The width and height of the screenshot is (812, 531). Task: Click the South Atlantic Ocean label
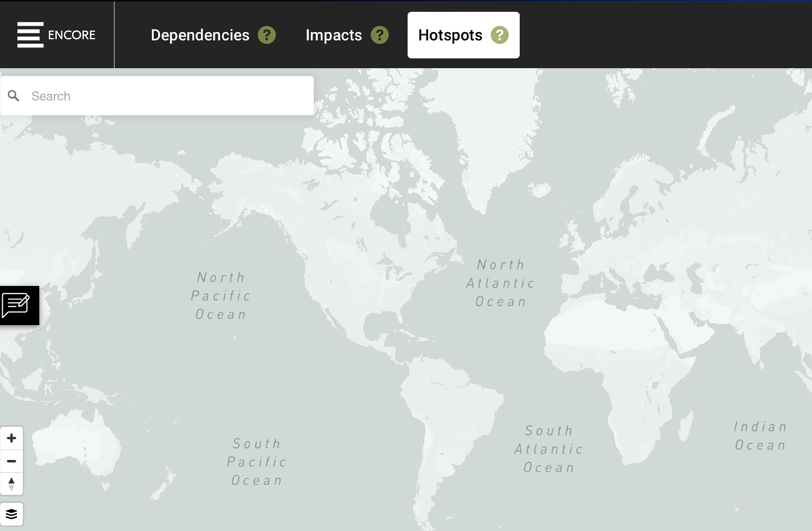point(549,449)
